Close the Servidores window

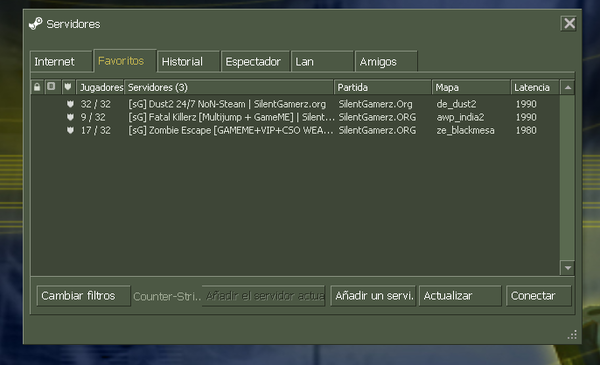click(569, 24)
